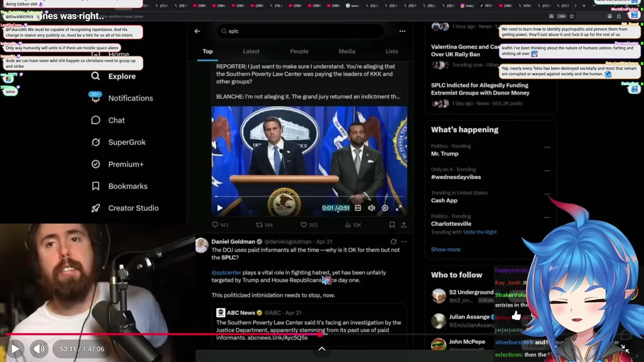Click the search field containing 'splc'

pos(300,31)
